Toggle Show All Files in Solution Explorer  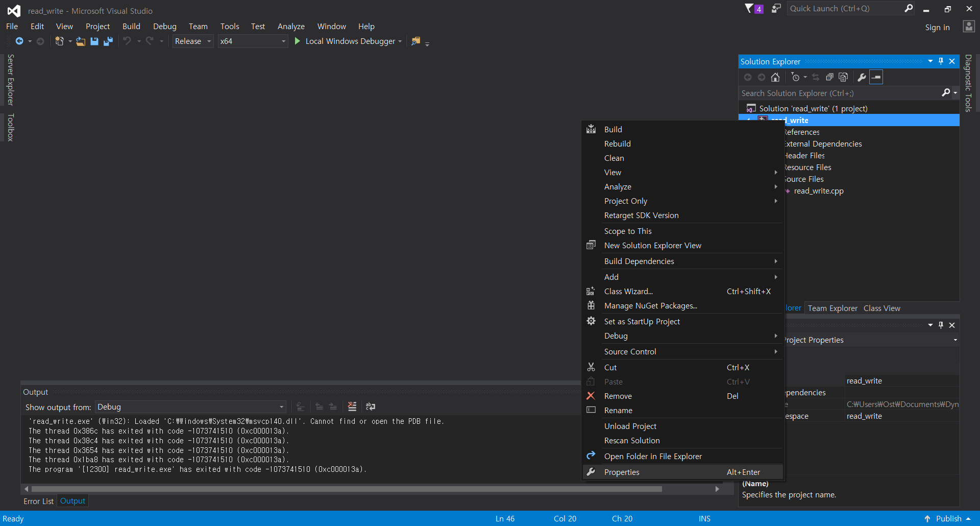pos(843,77)
